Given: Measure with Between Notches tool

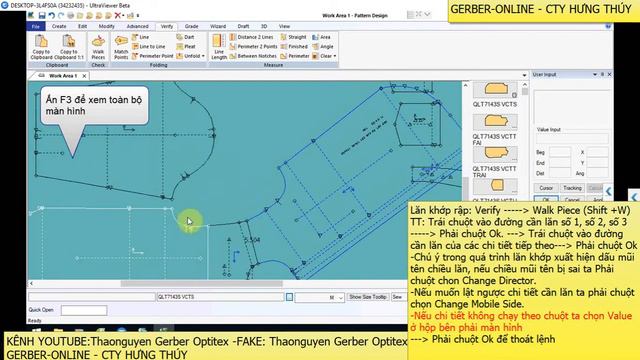Looking at the screenshot, I should (x=253, y=56).
